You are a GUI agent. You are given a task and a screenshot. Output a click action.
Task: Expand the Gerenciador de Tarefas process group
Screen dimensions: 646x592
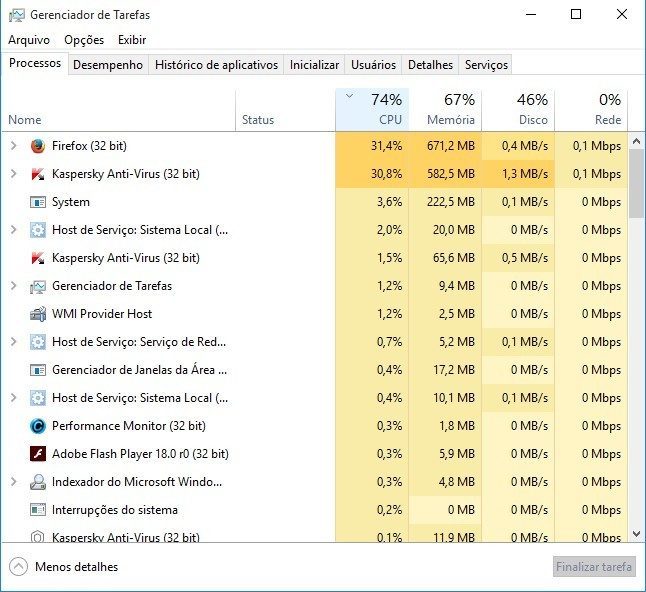[14, 286]
